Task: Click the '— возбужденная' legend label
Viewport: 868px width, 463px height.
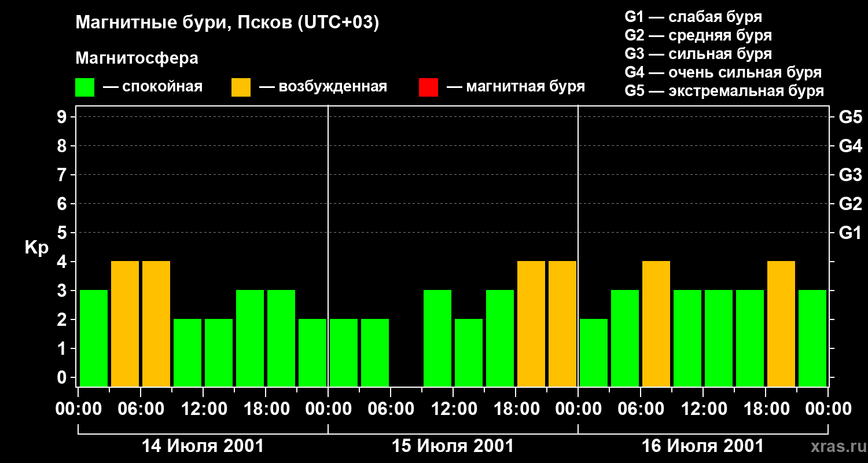Action: 323,87
